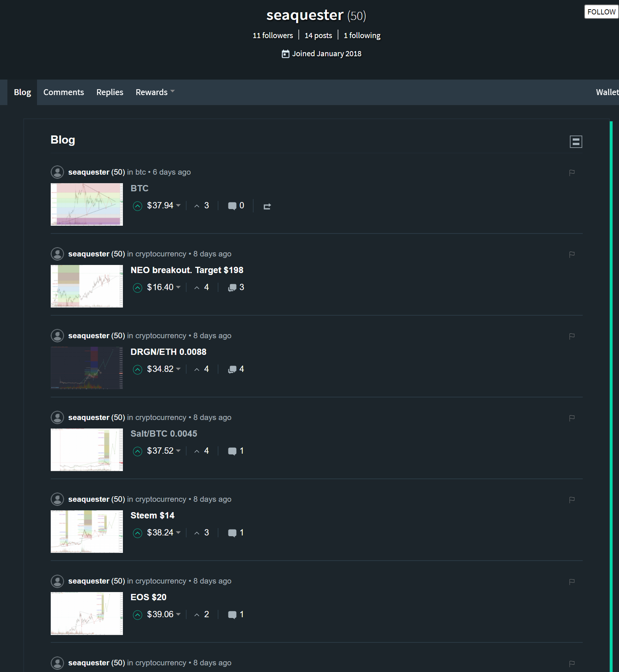
Task: Toggle the blog list layout icon
Action: (576, 141)
